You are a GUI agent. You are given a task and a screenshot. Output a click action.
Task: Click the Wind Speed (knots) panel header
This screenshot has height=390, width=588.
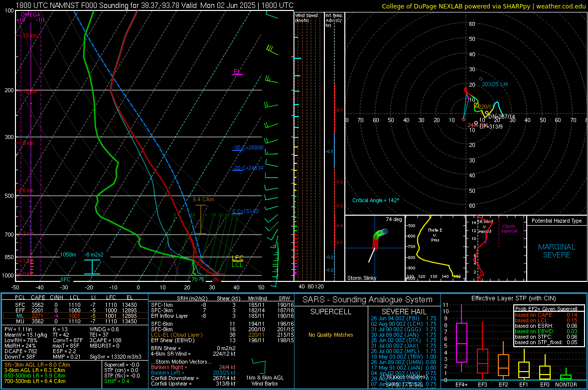(306, 17)
